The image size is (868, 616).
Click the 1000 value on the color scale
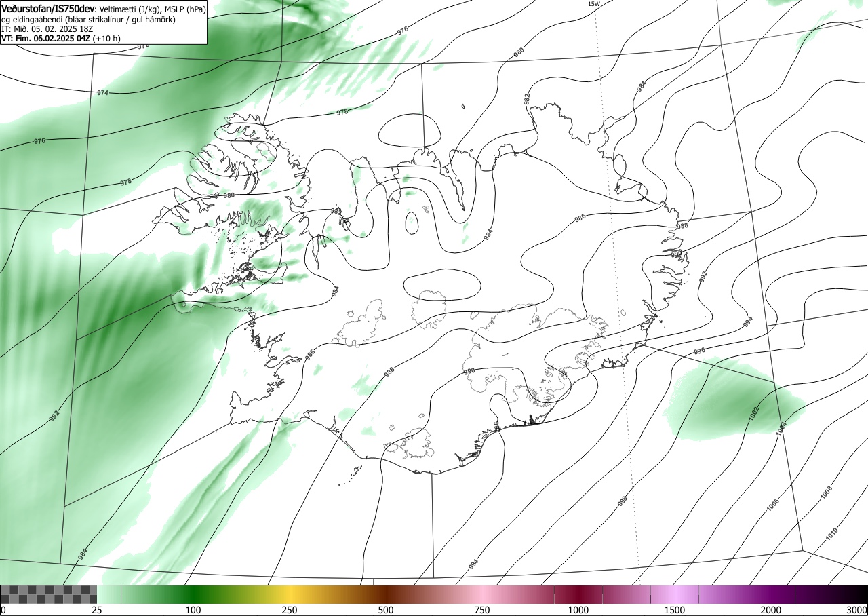[x=578, y=611]
